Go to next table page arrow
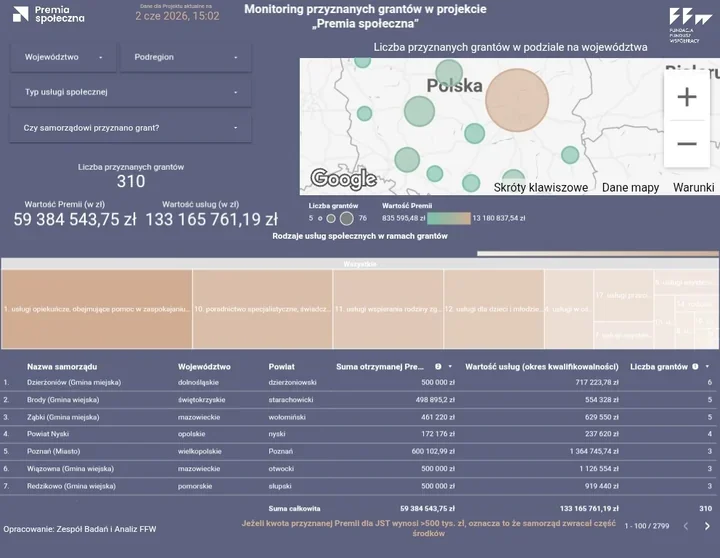This screenshot has width=720, height=558. point(707,526)
